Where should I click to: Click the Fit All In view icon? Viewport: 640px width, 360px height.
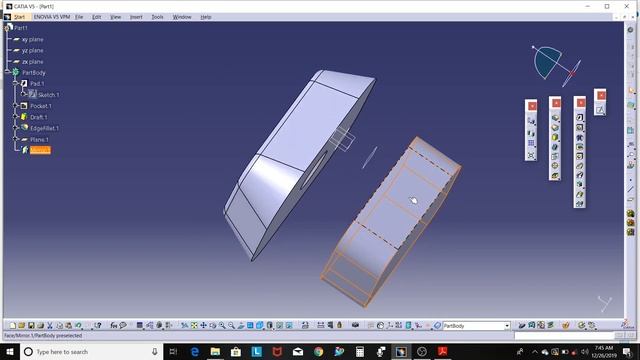coord(194,325)
